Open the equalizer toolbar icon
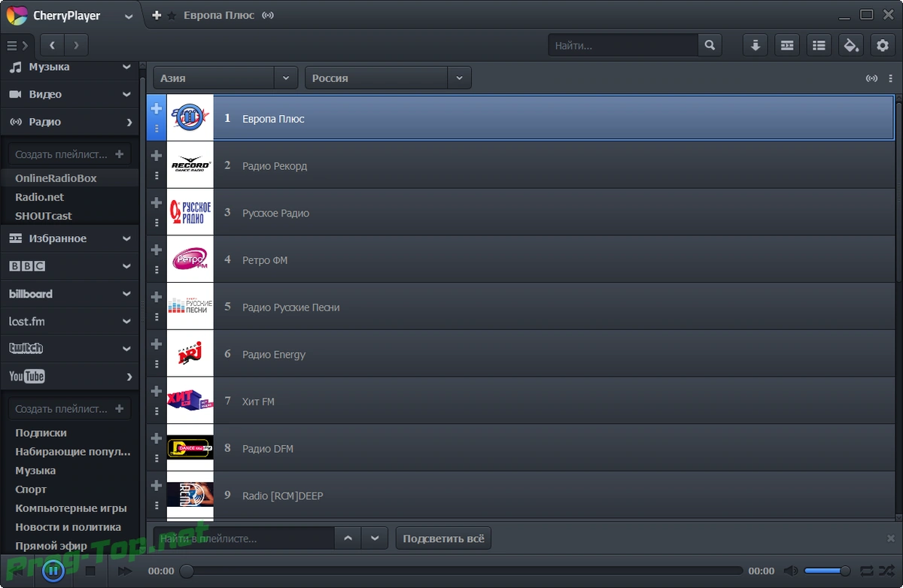903x588 pixels. coord(787,45)
